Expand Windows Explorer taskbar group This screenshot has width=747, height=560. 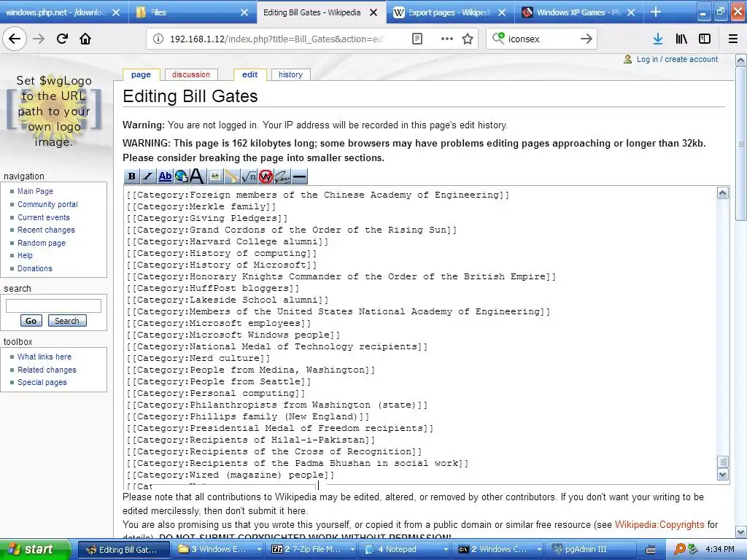[219, 549]
